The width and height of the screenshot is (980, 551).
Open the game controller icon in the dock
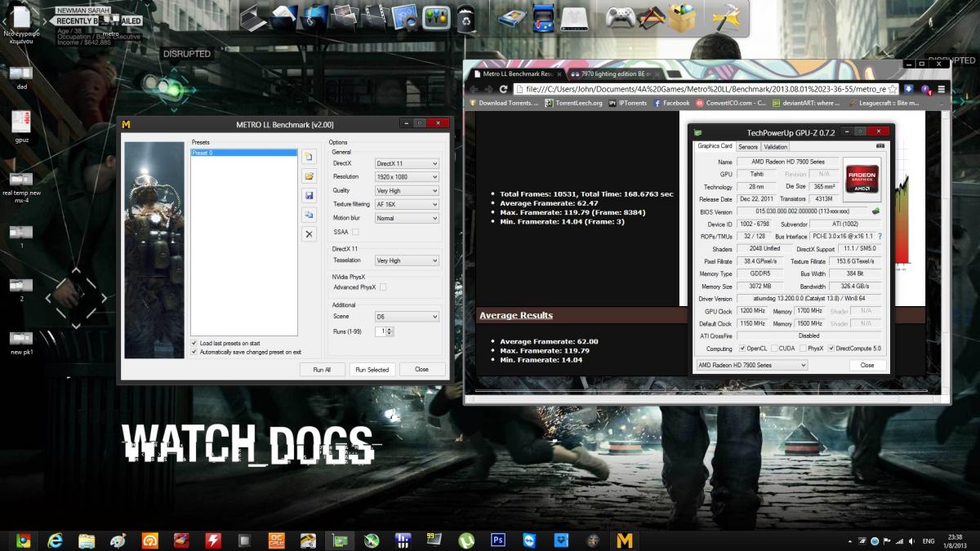[620, 16]
